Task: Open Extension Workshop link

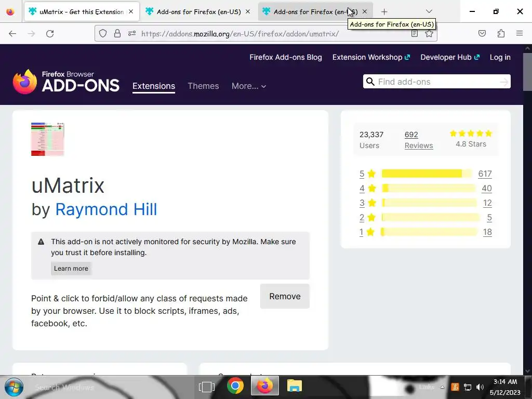Action: coord(371,57)
